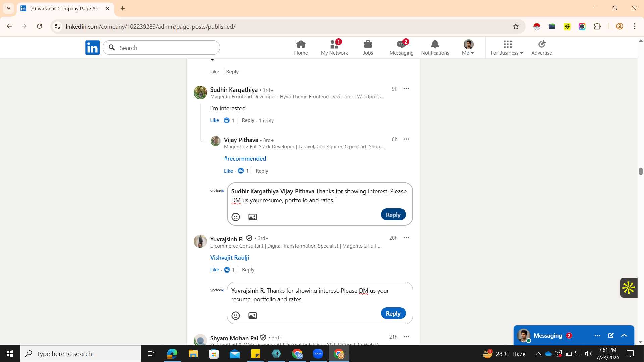This screenshot has height=362, width=644.
Task: Reload the page in the browser
Action: coord(39,26)
